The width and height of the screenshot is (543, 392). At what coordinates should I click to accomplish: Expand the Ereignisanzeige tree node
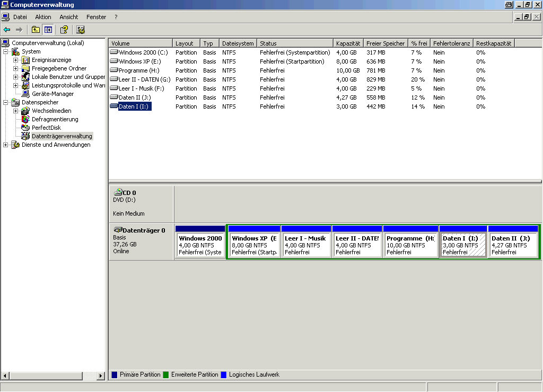point(15,60)
